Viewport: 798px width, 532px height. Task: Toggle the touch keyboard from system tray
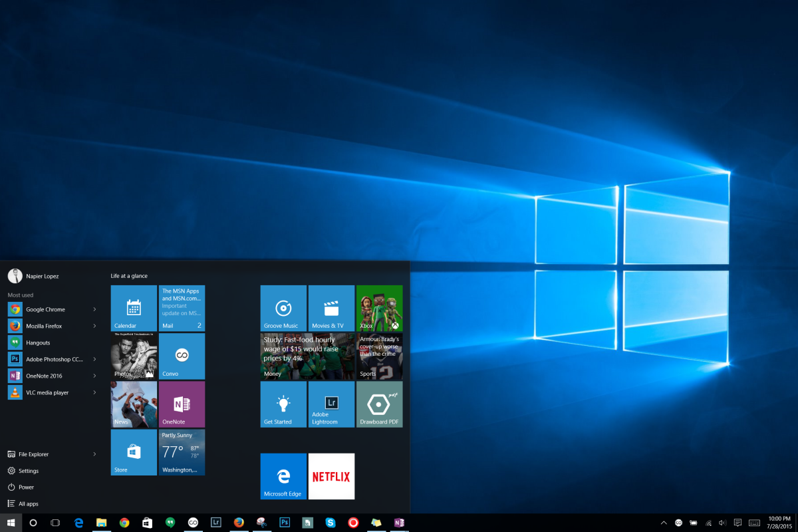[754, 523]
